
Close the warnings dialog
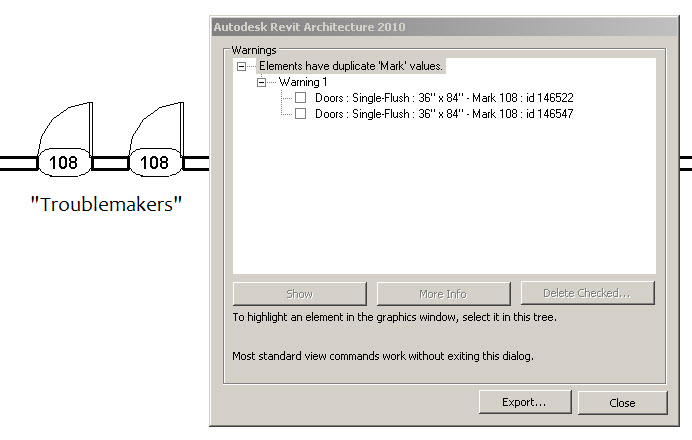[x=622, y=402]
